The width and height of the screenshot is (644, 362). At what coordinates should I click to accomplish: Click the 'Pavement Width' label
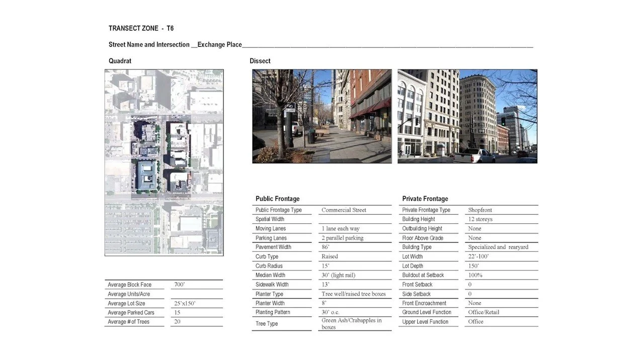[x=273, y=247]
